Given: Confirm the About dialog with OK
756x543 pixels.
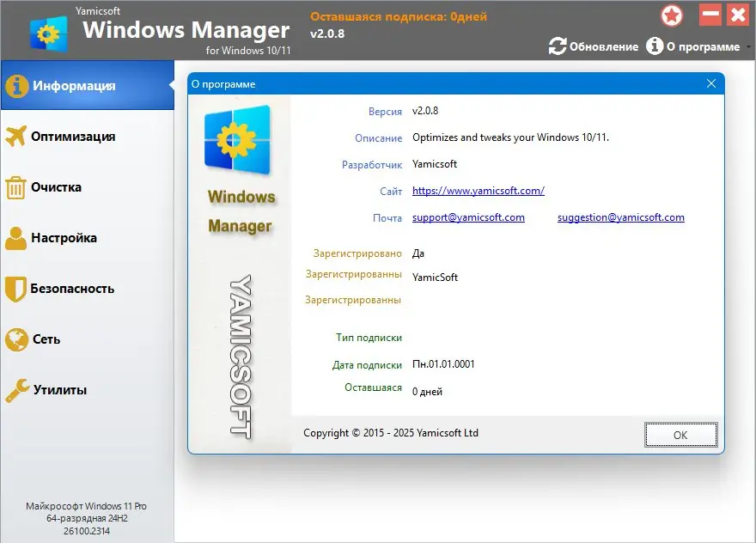Looking at the screenshot, I should (x=680, y=435).
